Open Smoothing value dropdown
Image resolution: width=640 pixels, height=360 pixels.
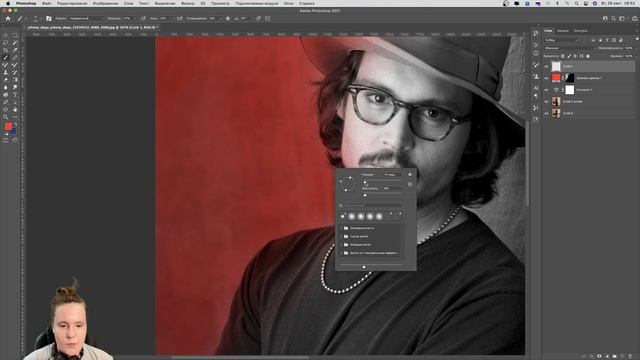221,18
